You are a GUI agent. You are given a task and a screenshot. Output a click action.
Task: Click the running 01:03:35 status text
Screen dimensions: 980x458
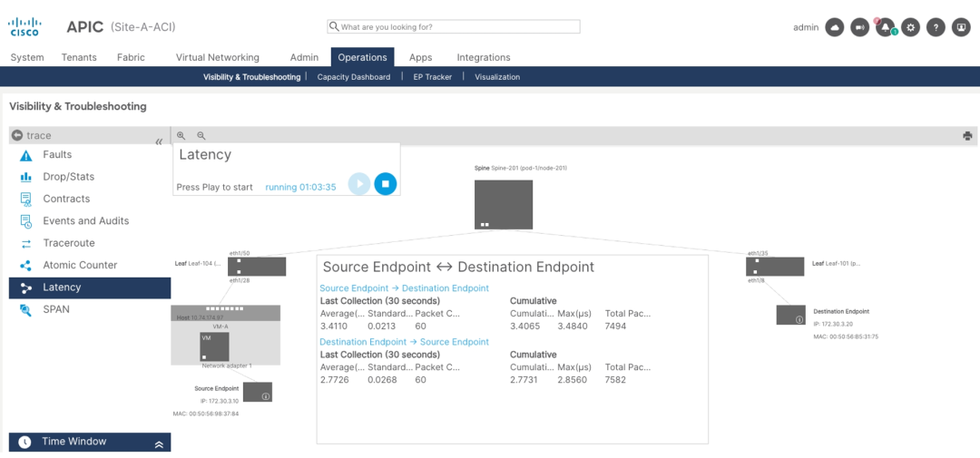pyautogui.click(x=300, y=187)
